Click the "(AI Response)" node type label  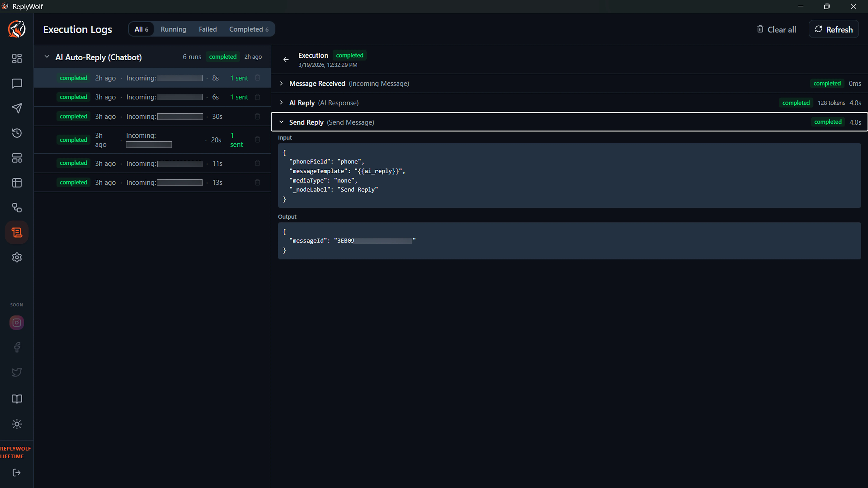coord(338,103)
